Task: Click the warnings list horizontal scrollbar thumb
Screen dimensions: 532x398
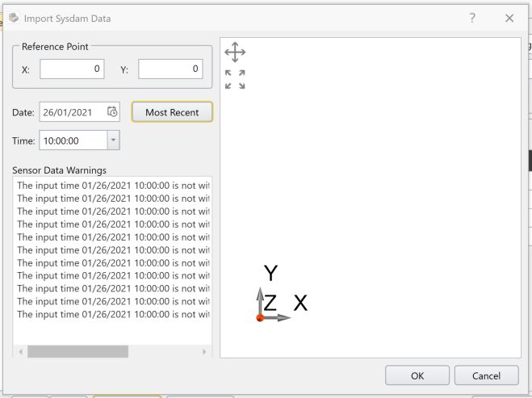Action: (77, 352)
